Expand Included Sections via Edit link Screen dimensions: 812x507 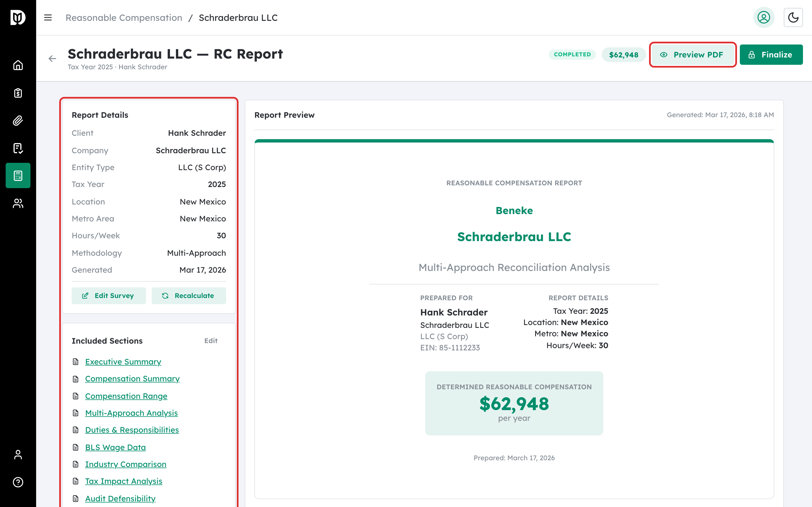click(x=211, y=341)
